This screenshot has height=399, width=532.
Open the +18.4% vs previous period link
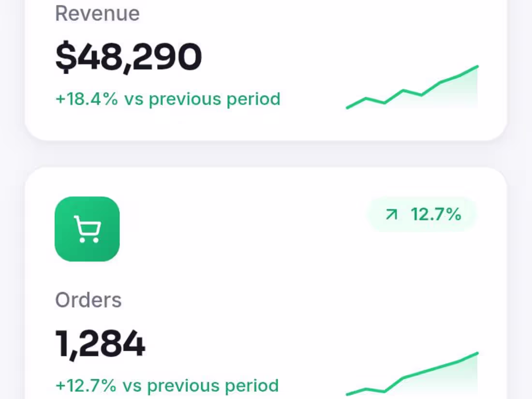coord(168,99)
